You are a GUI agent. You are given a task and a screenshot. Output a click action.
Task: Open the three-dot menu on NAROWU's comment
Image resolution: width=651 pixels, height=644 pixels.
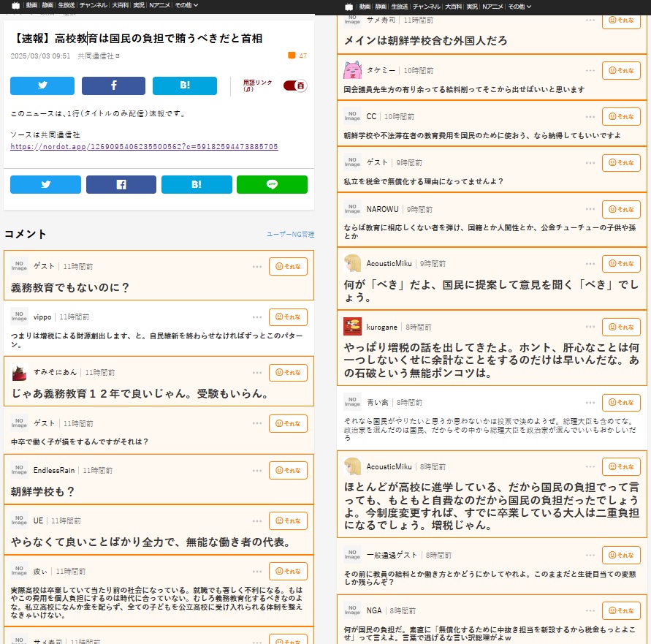(590, 208)
